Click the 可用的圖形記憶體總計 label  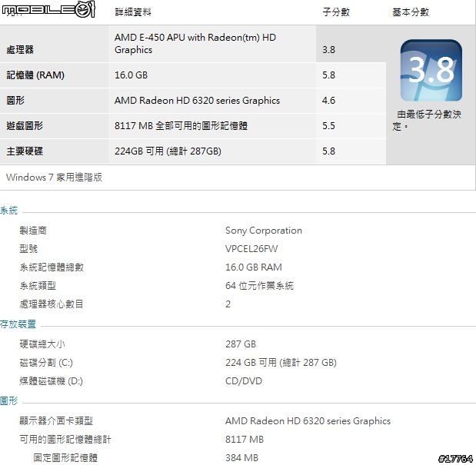65,440
